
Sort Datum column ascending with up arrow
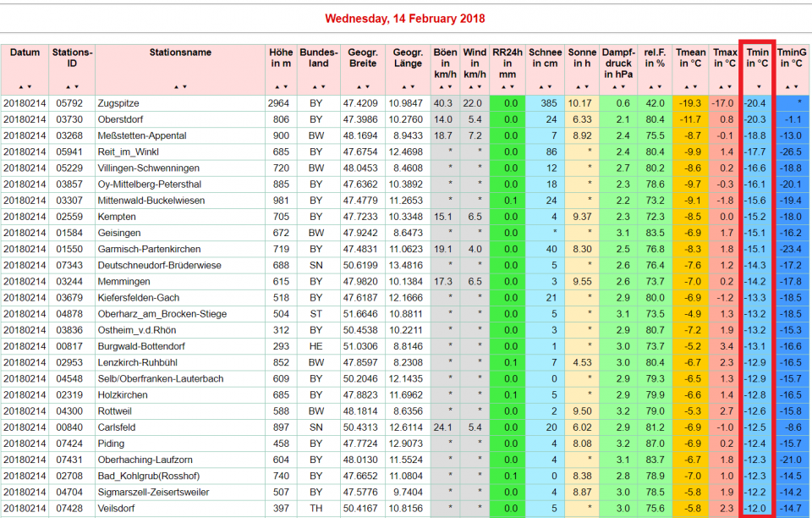coord(21,87)
